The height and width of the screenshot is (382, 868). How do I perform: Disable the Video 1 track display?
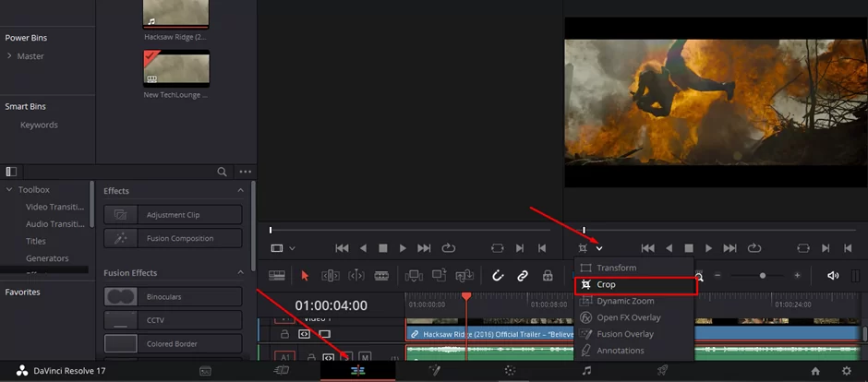(x=324, y=334)
